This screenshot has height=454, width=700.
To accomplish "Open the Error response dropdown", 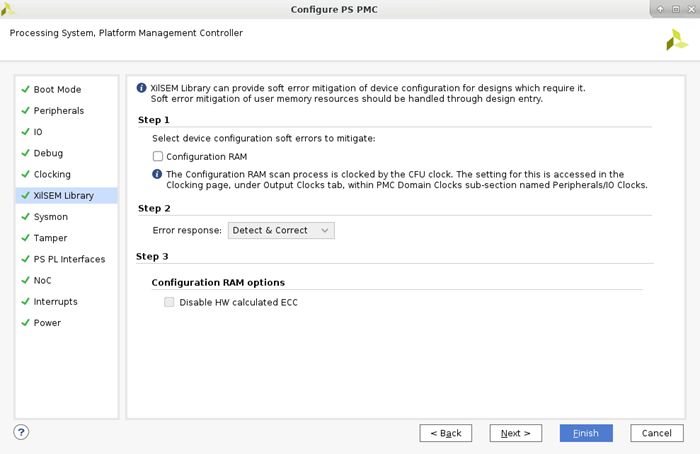I will tap(281, 231).
